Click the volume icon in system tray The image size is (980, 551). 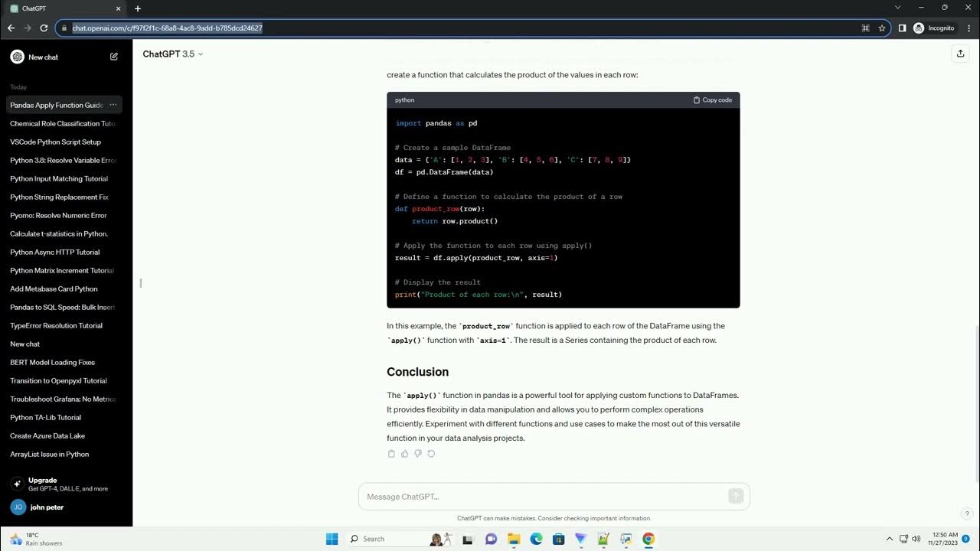tap(916, 539)
